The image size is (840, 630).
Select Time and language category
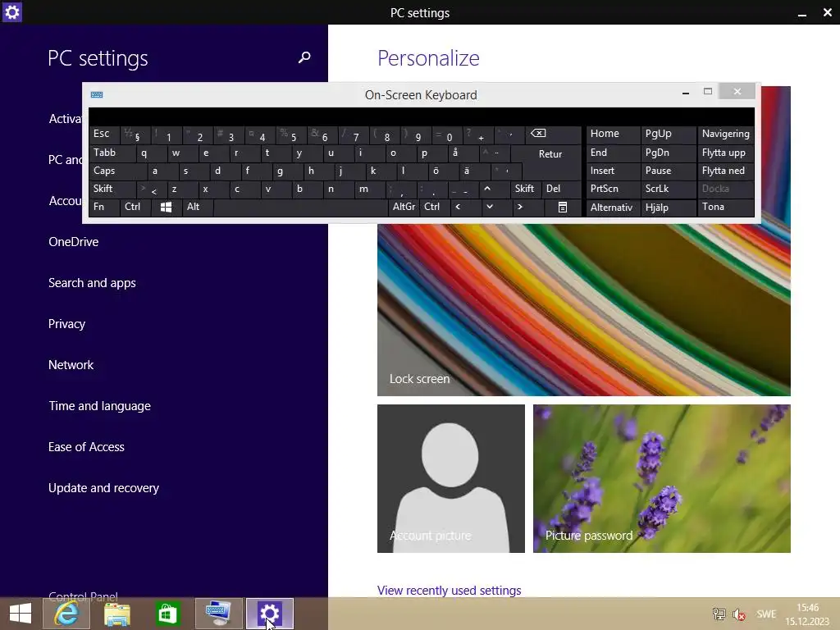99,406
